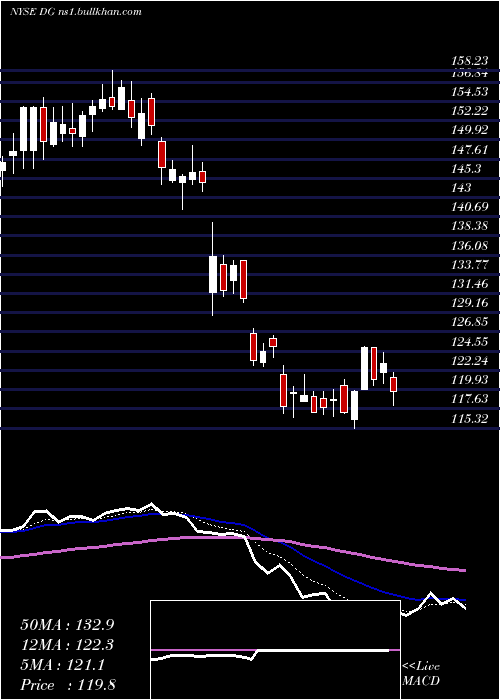The width and height of the screenshot is (500, 700).
Task: Click the tall white gap-down candle near 133.77
Action: coord(213,274)
